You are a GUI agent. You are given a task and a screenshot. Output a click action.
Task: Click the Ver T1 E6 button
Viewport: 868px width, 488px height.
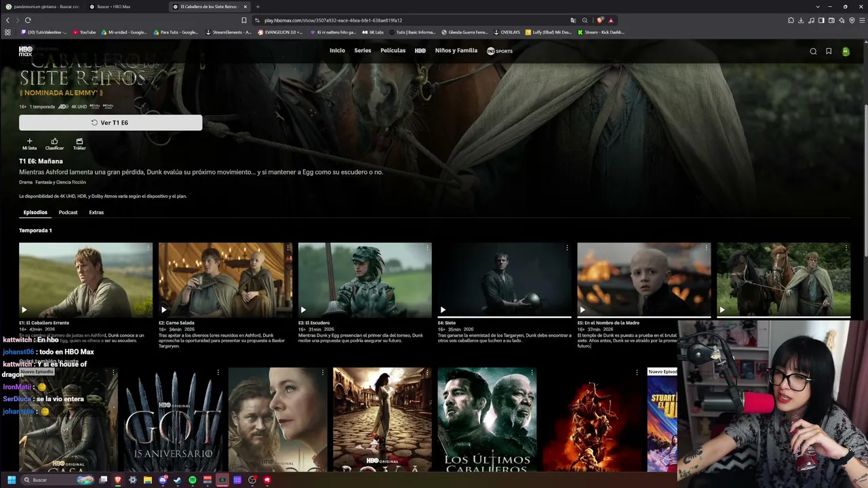point(111,123)
